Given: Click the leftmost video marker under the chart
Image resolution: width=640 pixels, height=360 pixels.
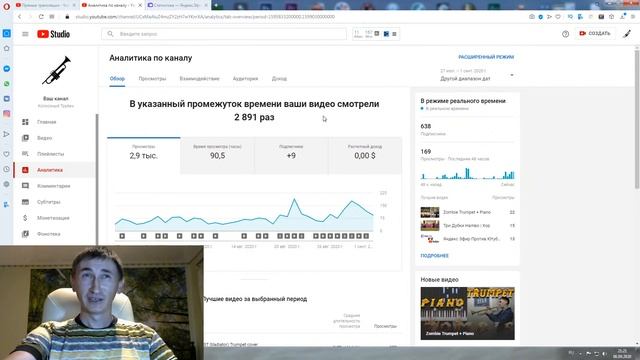Looking at the screenshot, I should click(x=122, y=236).
